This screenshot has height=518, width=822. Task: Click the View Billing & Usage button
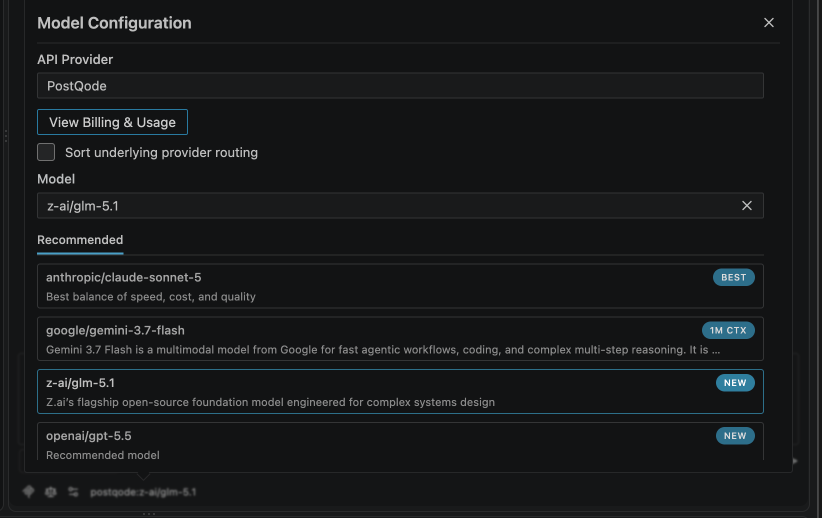coord(112,122)
